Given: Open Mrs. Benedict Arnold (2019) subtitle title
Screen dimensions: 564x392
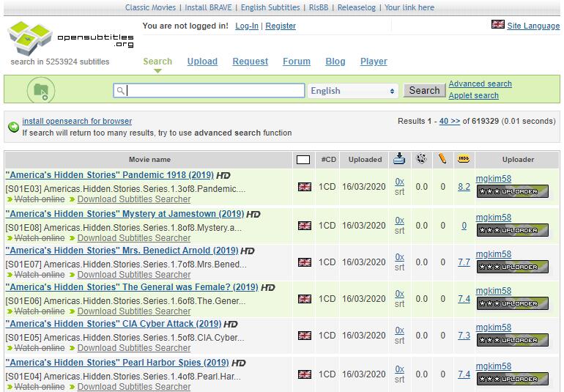Looking at the screenshot, I should coord(122,251).
